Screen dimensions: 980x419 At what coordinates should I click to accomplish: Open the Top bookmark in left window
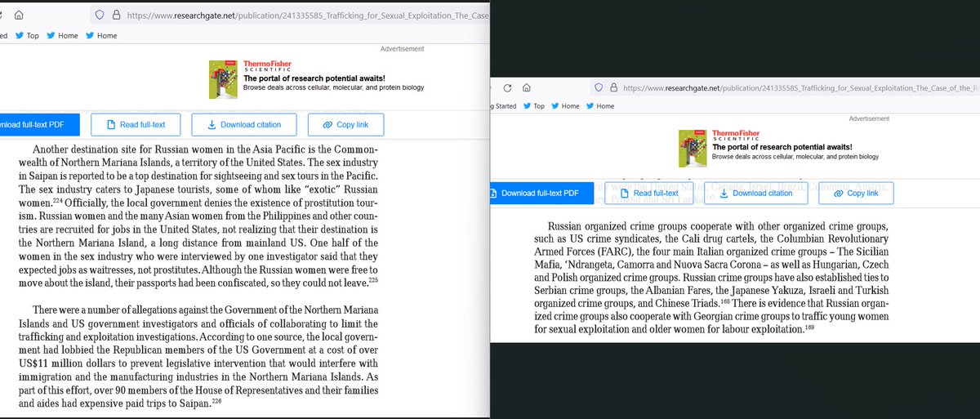pyautogui.click(x=26, y=36)
